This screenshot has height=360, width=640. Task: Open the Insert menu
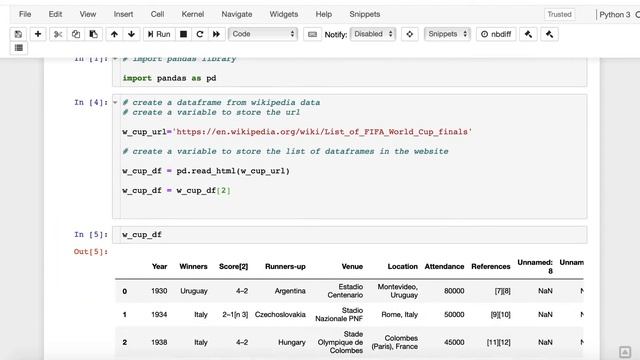coord(123,14)
